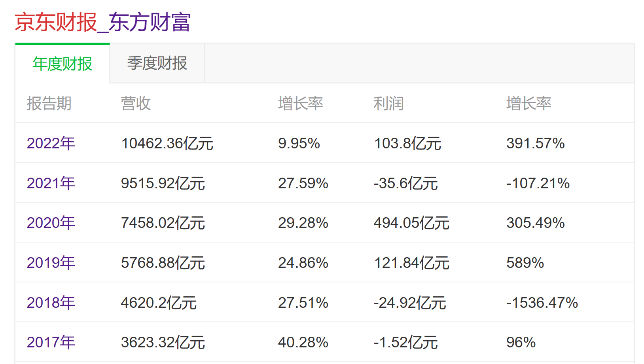
Task: Select the 年度财报 tab
Action: 63,64
